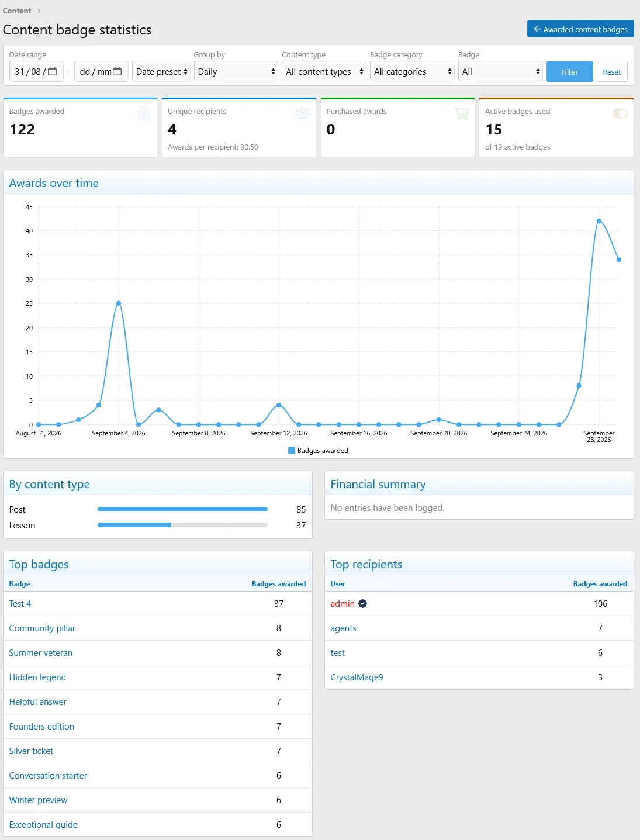Viewport: 640px width, 840px height.
Task: Click the chart peak point at 42
Action: [x=599, y=221]
